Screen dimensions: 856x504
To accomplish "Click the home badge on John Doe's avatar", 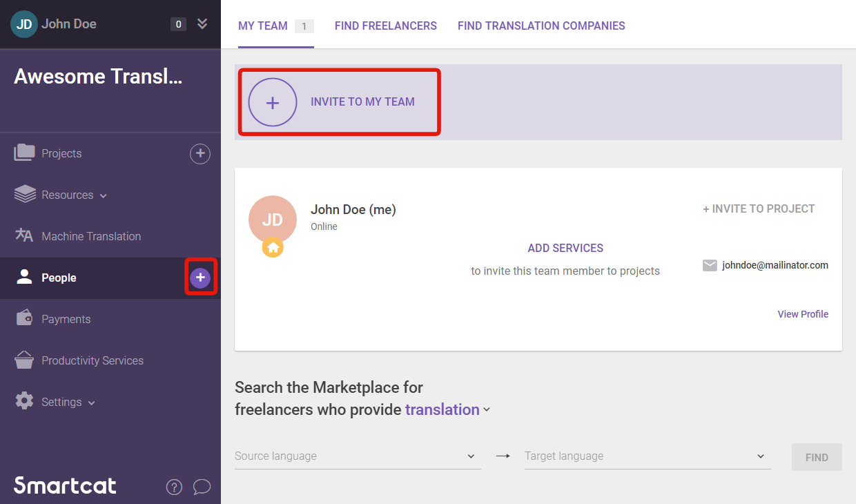I will click(x=273, y=247).
